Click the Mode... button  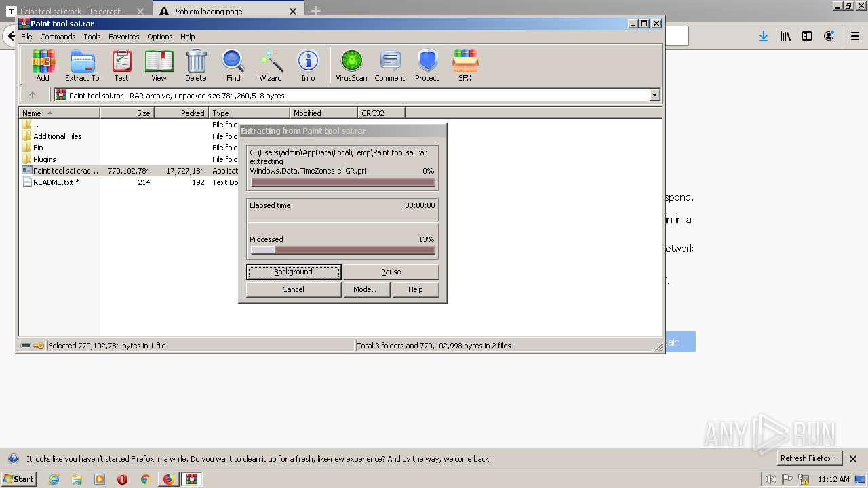point(366,289)
